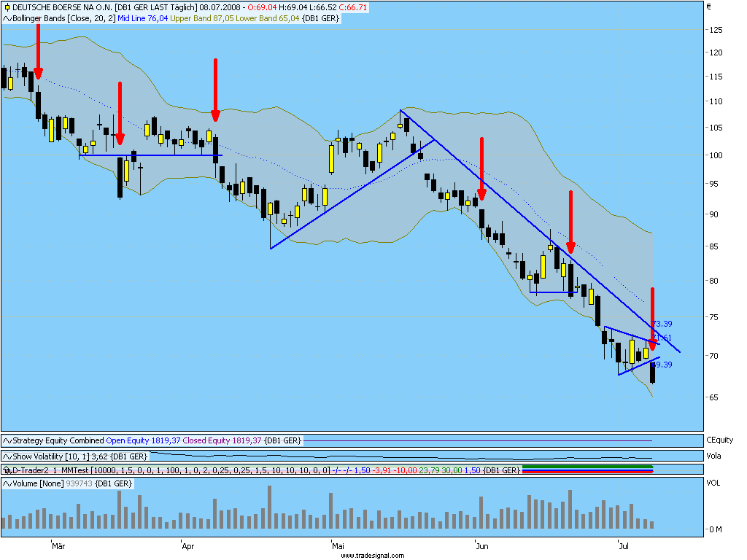
Task: Click the VOL axis label
Action: [713, 483]
